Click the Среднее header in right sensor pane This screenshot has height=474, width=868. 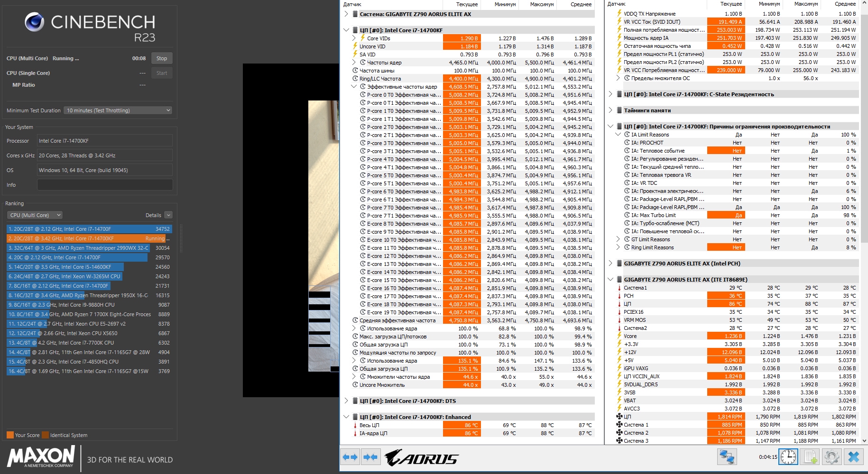point(840,4)
